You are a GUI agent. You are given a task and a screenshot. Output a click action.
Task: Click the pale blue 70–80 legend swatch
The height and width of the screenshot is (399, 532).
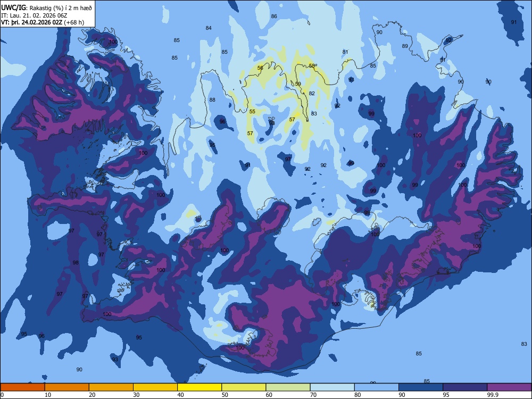pyautogui.click(x=332, y=387)
